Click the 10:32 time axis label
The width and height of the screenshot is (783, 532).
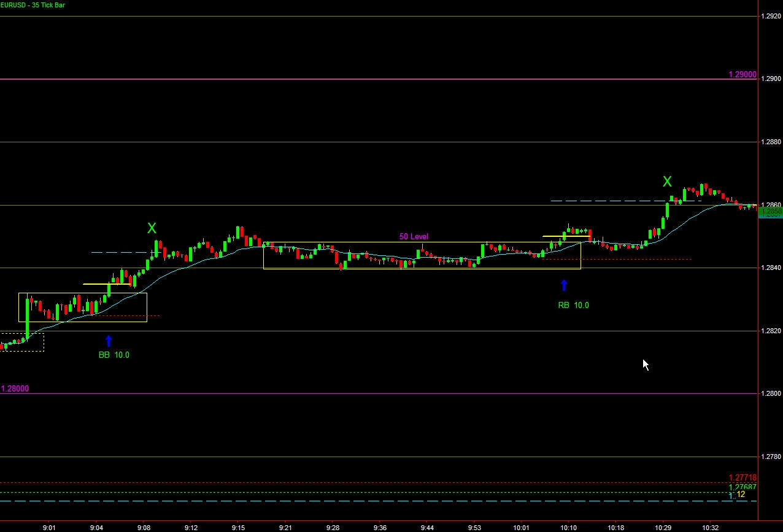710,527
